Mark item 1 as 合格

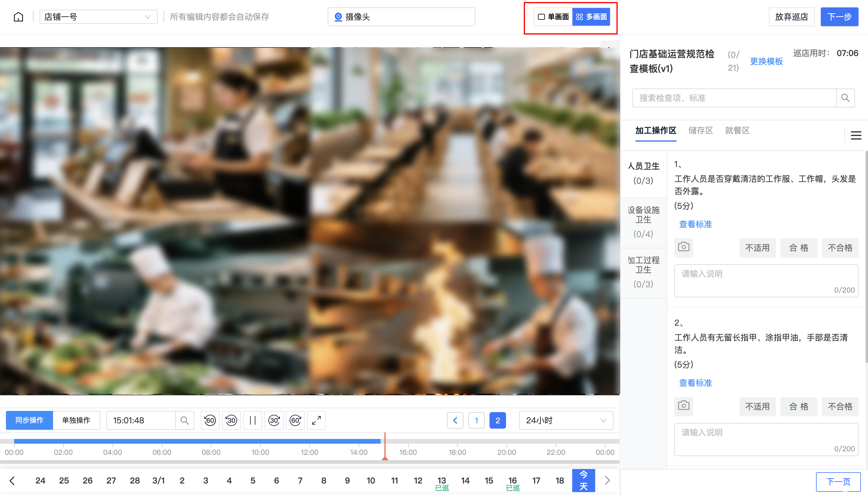(798, 248)
